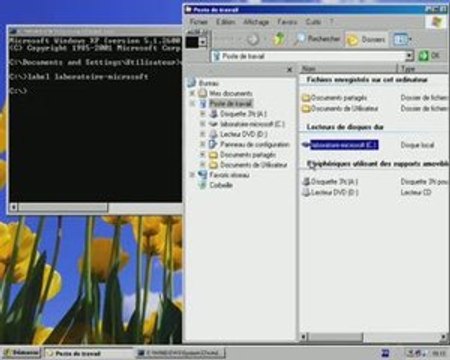Go up one folder level
450x360 pixels.
tap(279, 39)
